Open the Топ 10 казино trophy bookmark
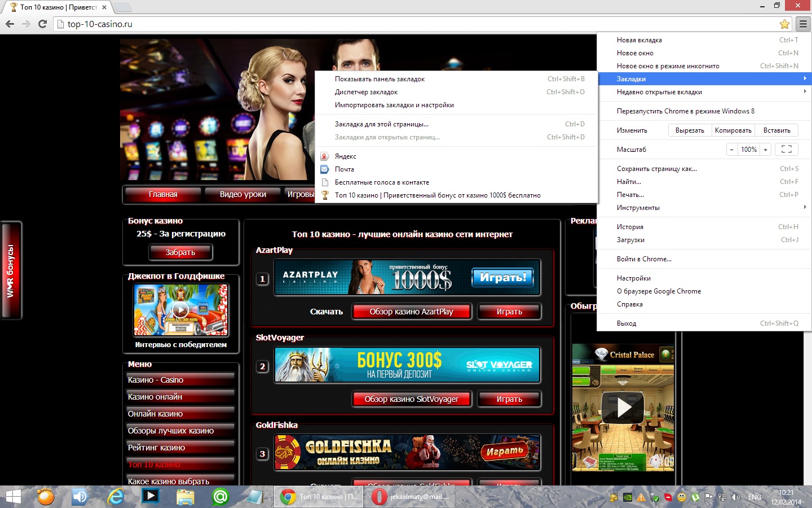 click(x=456, y=195)
